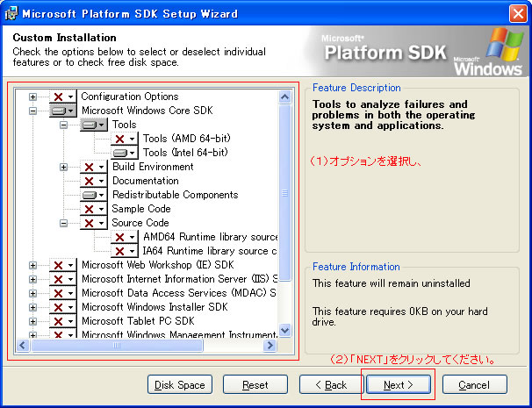Open install-state dropdown for Redistributable Components
The height and width of the screenshot is (408, 532).
(94, 195)
